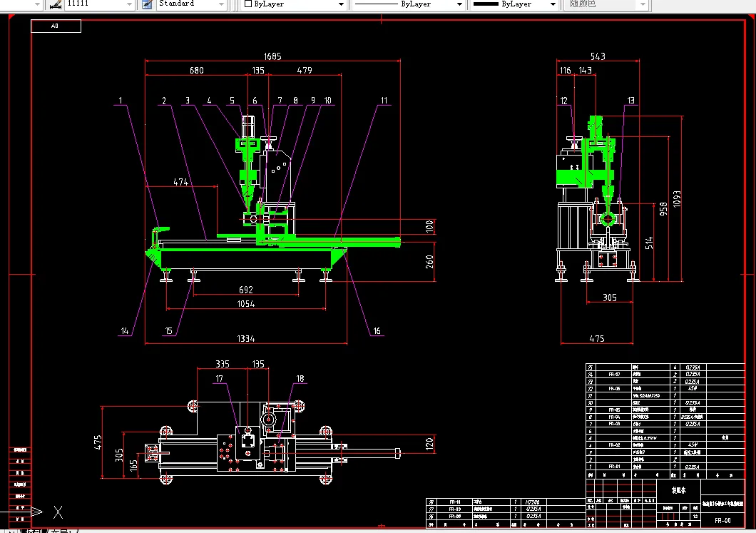Image resolution: width=756 pixels, height=533 pixels.
Task: Open the 随颜色 plot style dropdown
Action: pos(643,4)
